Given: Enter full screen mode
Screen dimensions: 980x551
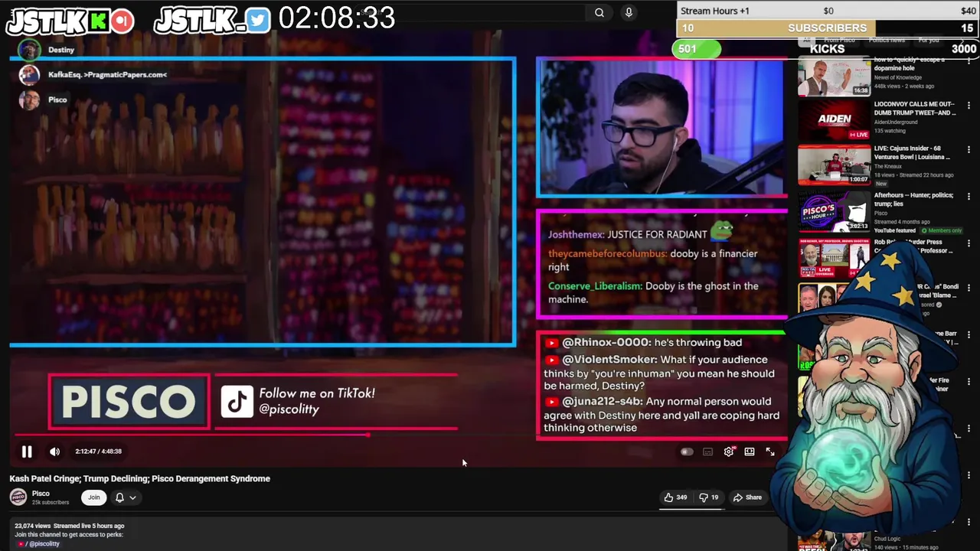Looking at the screenshot, I should pyautogui.click(x=770, y=452).
